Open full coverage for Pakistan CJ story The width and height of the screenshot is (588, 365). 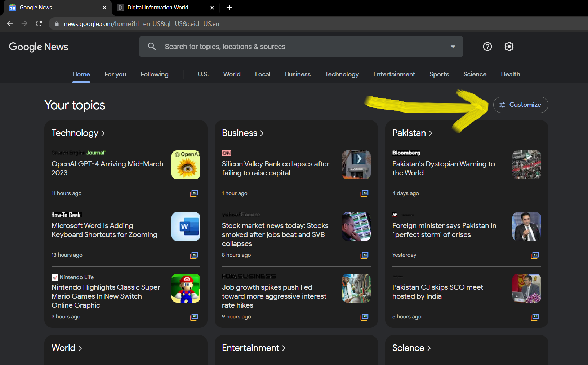(535, 317)
